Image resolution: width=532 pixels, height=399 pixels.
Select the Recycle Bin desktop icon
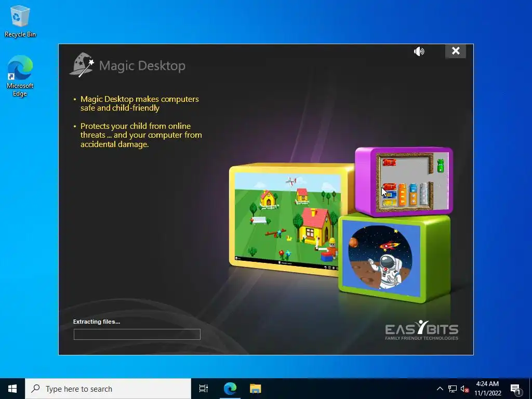click(20, 21)
